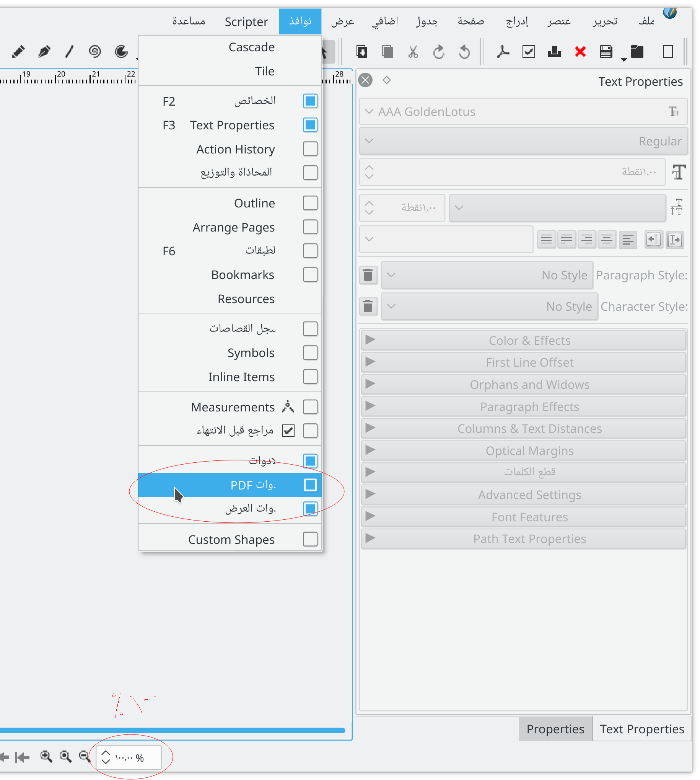Select the calligraphic pen tool
This screenshot has width=700, height=780.
[x=44, y=52]
